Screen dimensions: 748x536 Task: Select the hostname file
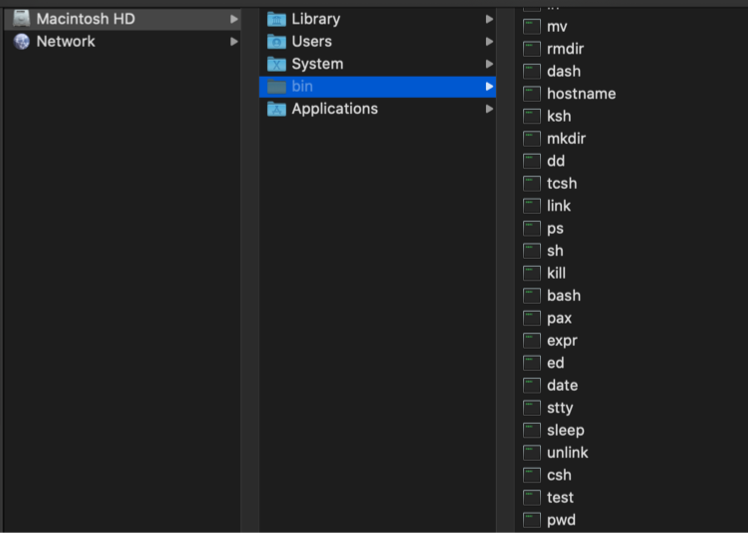click(x=580, y=94)
